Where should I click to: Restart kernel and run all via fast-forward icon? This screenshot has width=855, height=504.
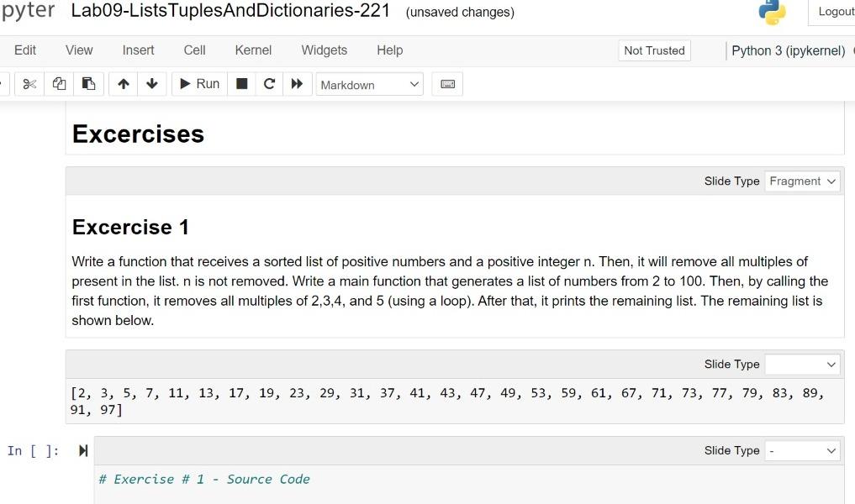click(298, 83)
